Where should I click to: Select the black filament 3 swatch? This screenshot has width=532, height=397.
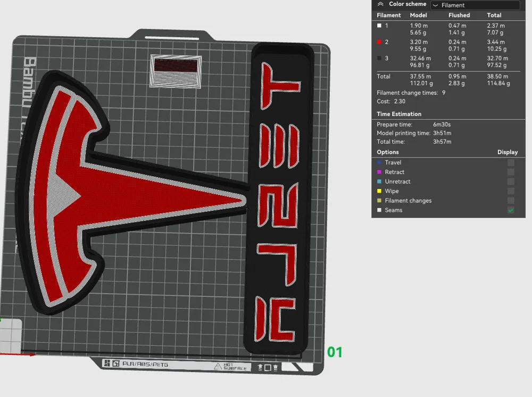point(379,58)
